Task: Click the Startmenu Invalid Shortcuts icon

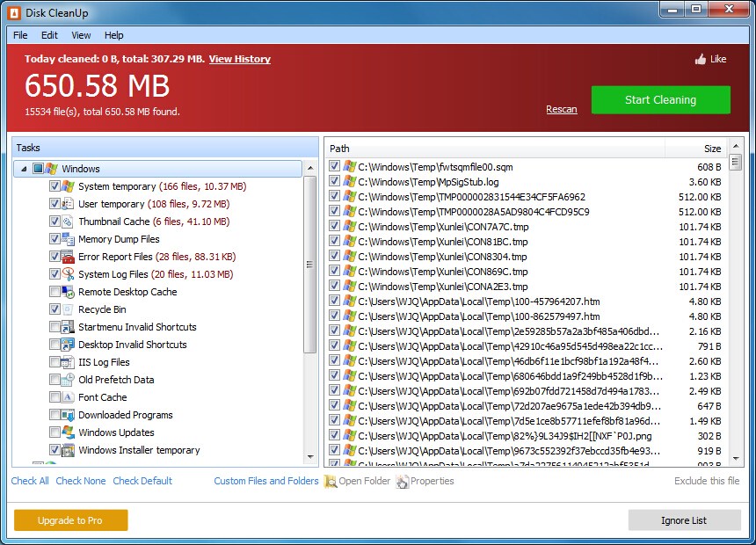Action: tap(68, 327)
